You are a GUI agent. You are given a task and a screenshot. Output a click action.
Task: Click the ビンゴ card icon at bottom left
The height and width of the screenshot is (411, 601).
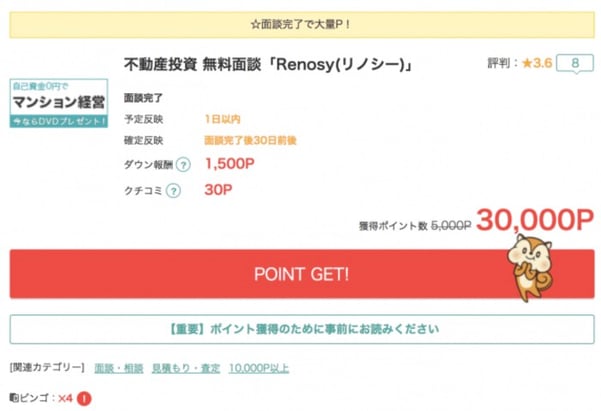tap(13, 398)
